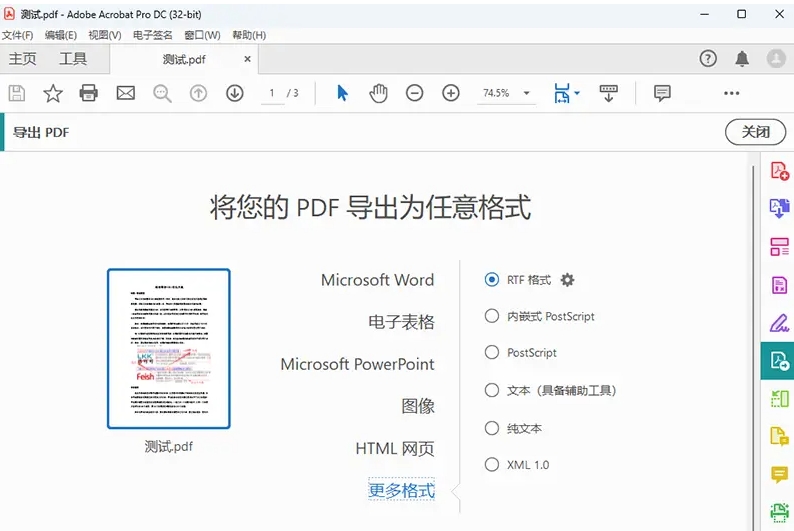The image size is (794, 531).
Task: Open Organize Pages pink layout icon
Action: coord(779,247)
